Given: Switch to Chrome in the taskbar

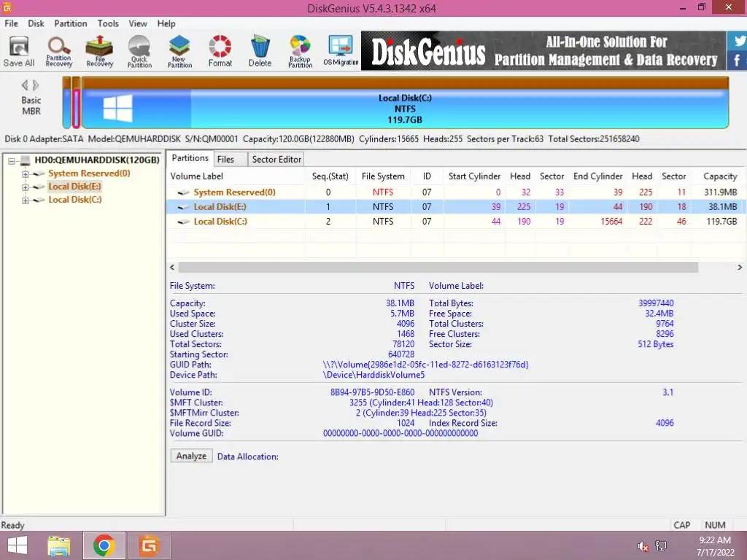Looking at the screenshot, I should (104, 545).
